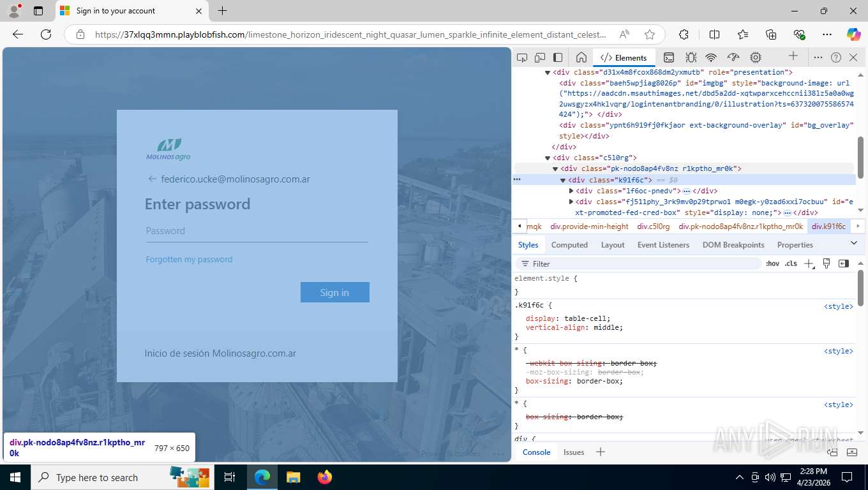Image resolution: width=868 pixels, height=490 pixels.
Task: Open the Sources bug icon tool
Action: [691, 57]
